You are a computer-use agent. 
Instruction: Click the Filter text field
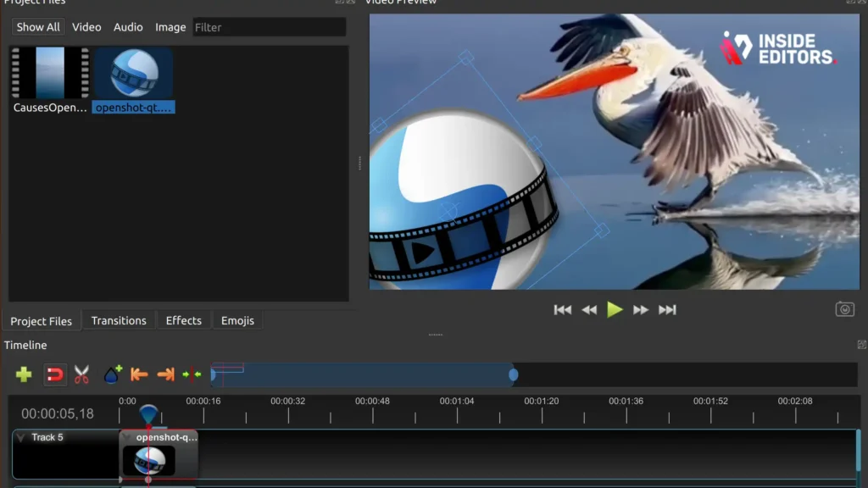[269, 27]
